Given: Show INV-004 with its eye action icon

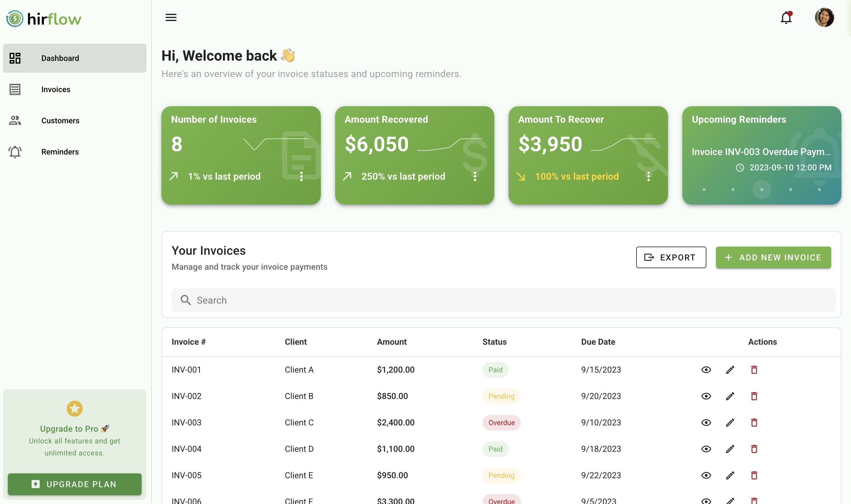Looking at the screenshot, I should pos(706,448).
